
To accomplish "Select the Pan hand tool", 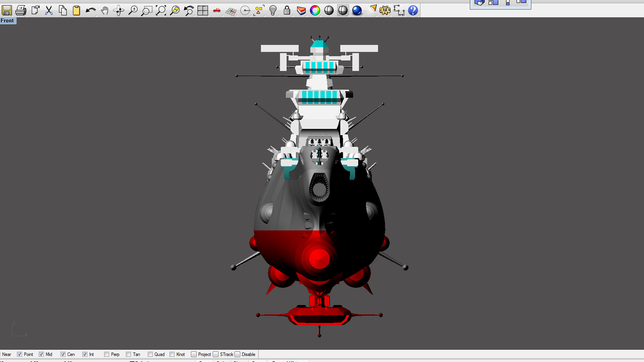I will click(x=105, y=10).
